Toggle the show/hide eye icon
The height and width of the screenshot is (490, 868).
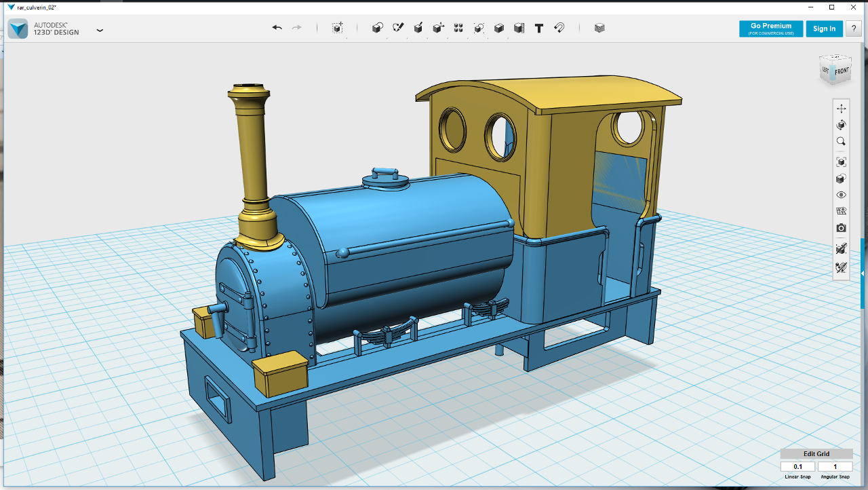842,195
